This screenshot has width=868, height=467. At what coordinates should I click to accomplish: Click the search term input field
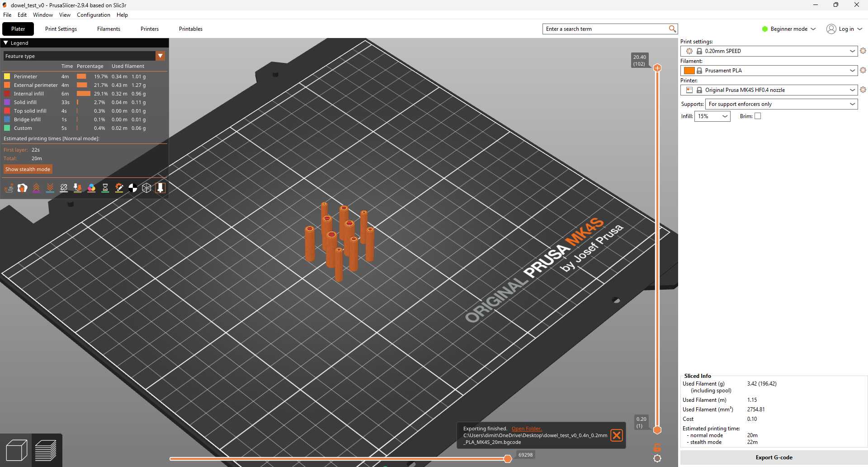[606, 29]
